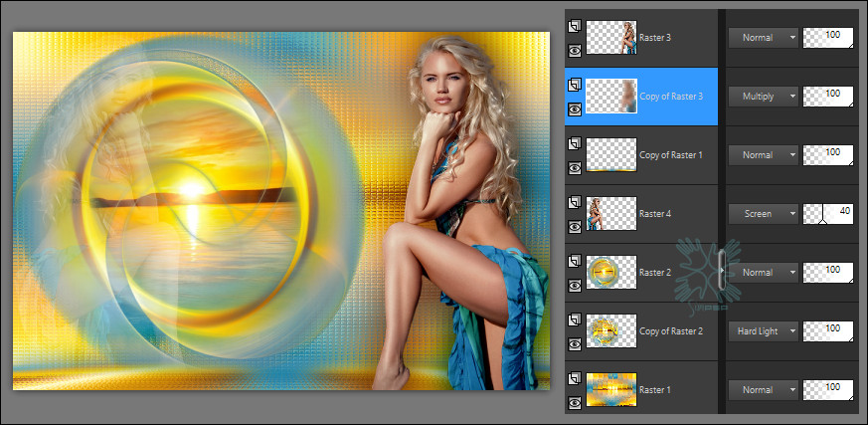Click the layer type icon beside Raster 2
The image size is (868, 425).
(574, 262)
